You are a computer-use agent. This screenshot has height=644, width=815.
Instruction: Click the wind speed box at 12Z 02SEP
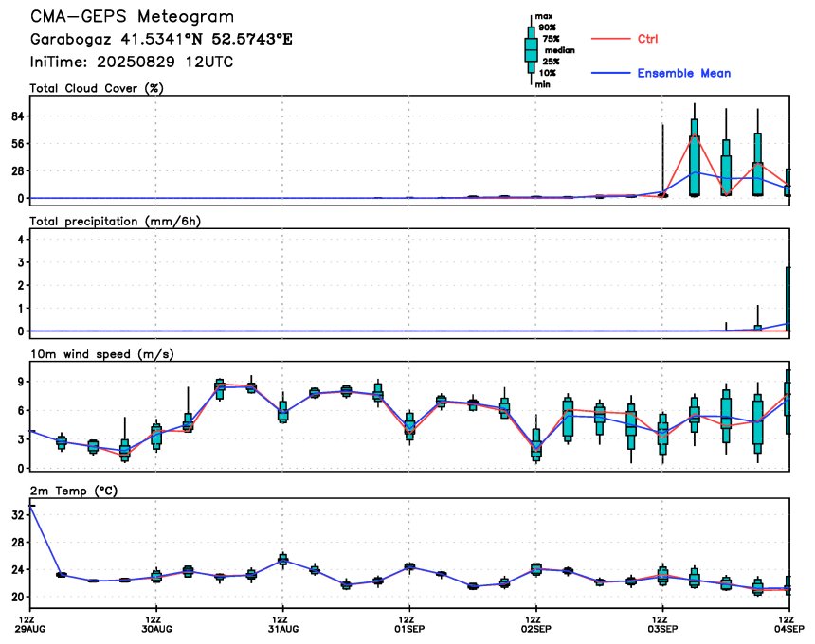click(535, 443)
